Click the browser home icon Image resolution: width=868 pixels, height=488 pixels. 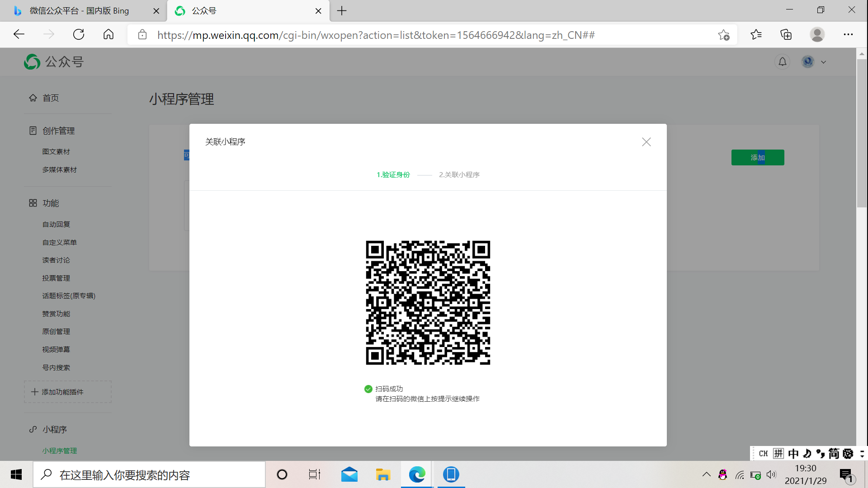[108, 35]
